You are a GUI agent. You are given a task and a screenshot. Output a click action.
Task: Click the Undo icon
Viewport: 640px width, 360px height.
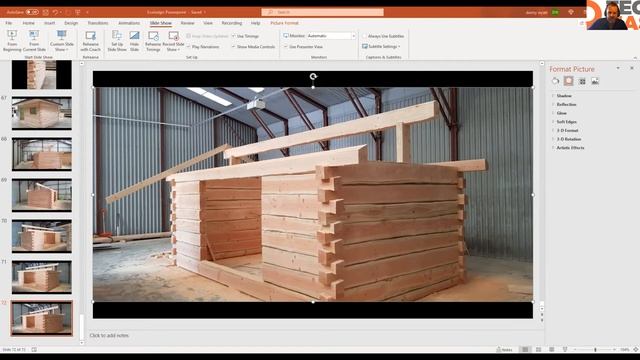(56, 12)
